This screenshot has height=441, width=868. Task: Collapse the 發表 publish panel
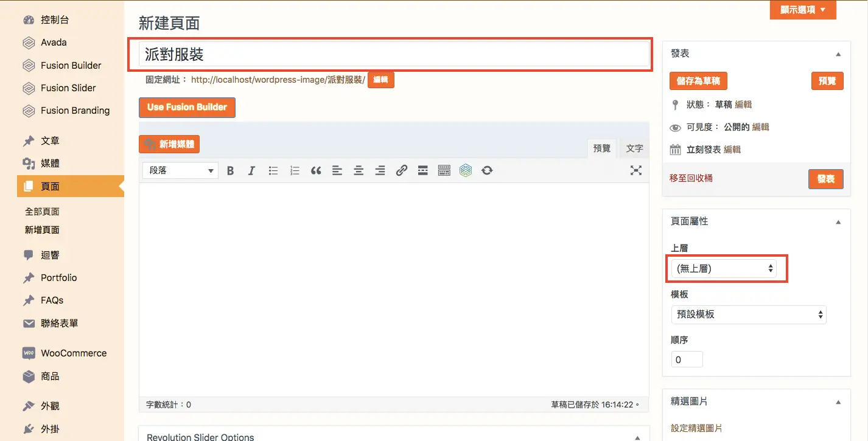(x=838, y=54)
